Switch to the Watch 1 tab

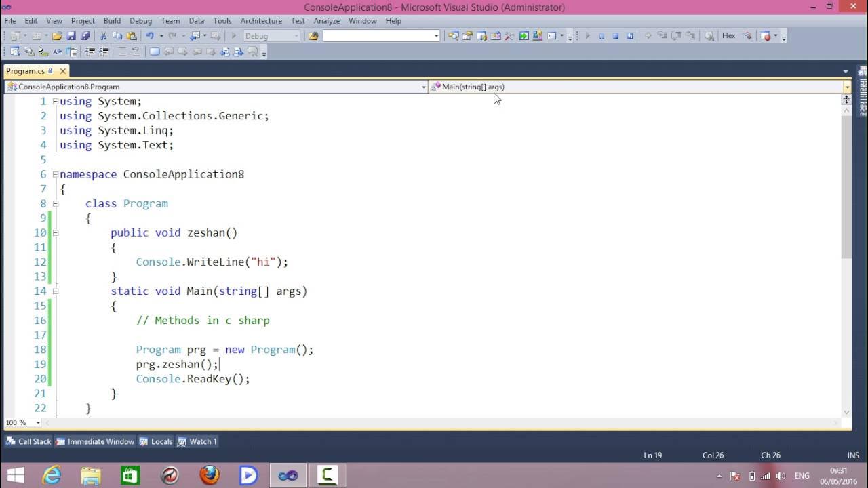point(197,441)
